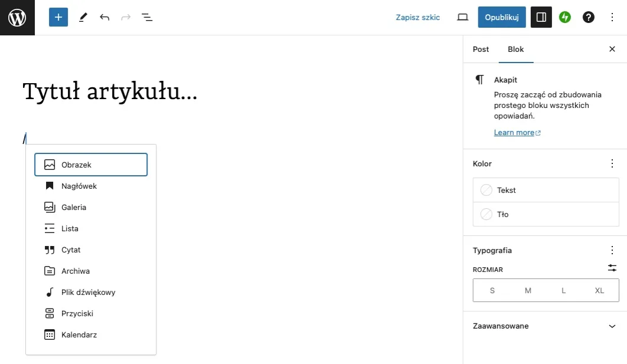Open Kolor panel options menu

point(612,163)
